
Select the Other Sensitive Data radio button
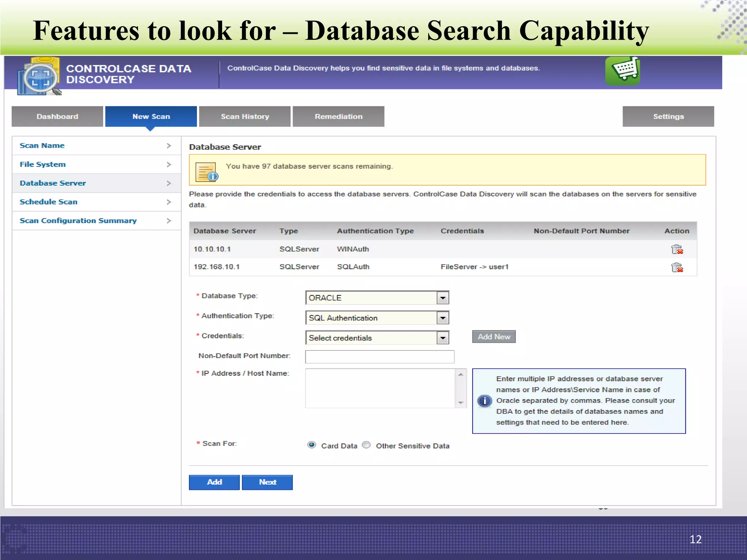pos(367,445)
